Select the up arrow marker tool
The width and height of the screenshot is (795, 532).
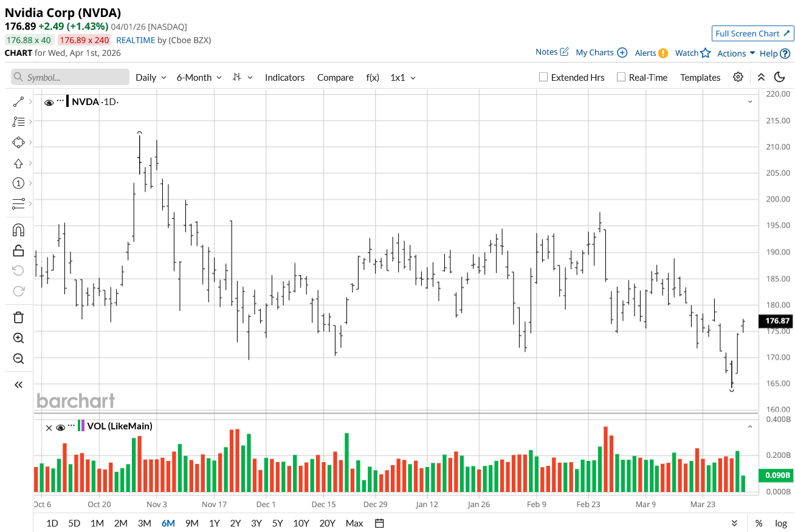18,163
